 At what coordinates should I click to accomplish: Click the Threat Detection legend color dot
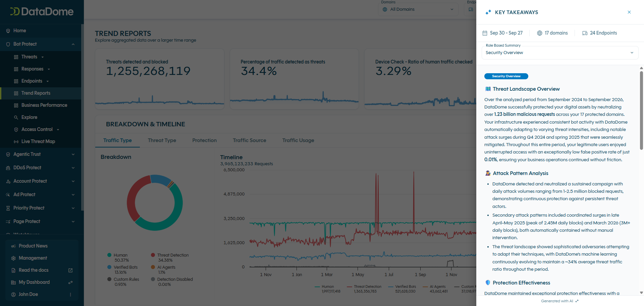click(x=153, y=255)
